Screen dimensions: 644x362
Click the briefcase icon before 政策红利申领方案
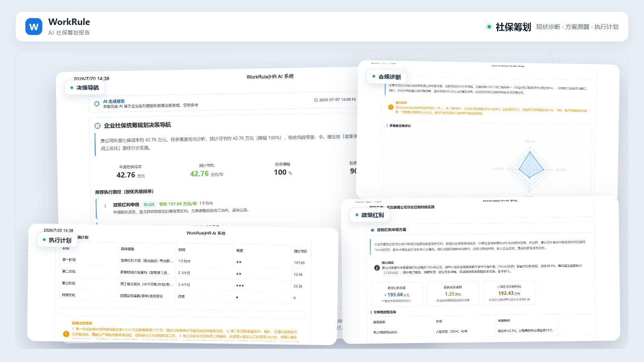click(373, 230)
